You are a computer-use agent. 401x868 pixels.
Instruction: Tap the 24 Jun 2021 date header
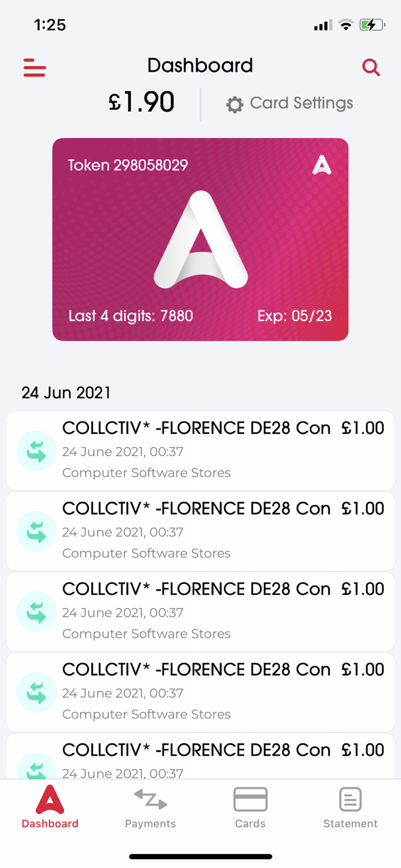[65, 393]
